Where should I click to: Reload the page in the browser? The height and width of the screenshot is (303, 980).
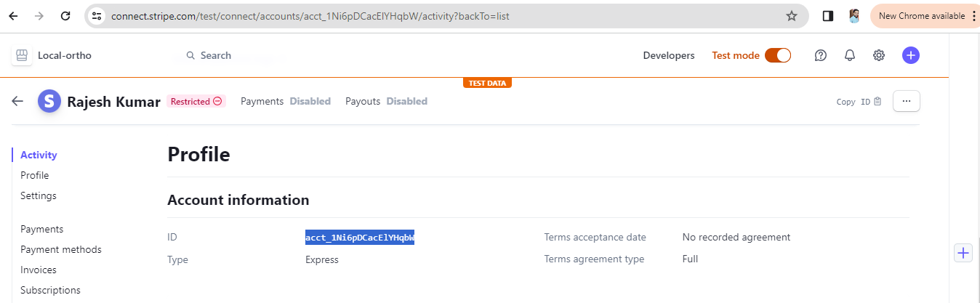click(65, 15)
